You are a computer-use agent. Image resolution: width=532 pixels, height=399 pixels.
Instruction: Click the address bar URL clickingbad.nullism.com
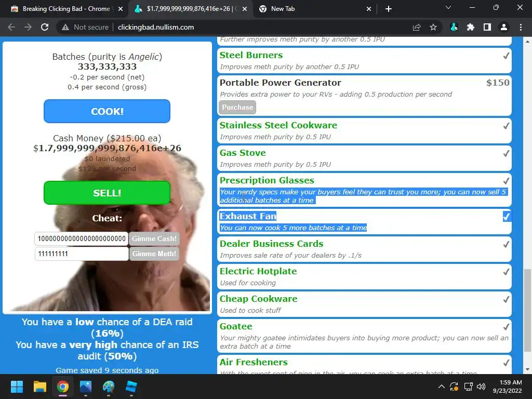point(156,27)
